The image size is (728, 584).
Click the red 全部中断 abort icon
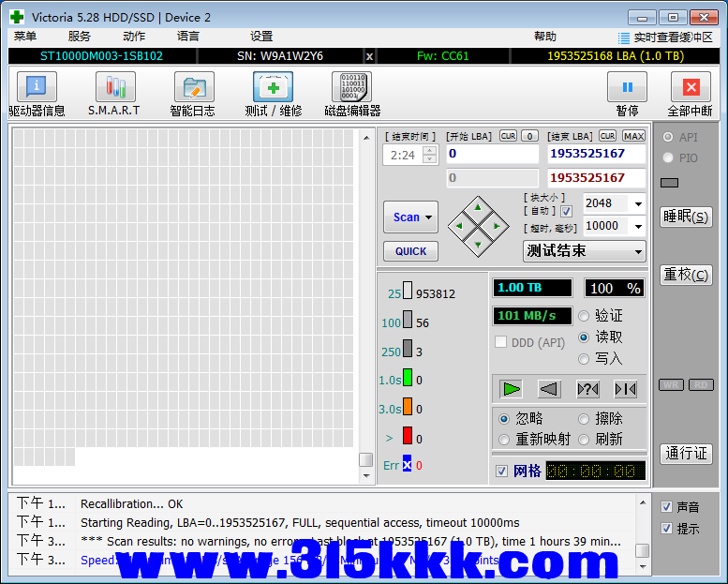[691, 88]
